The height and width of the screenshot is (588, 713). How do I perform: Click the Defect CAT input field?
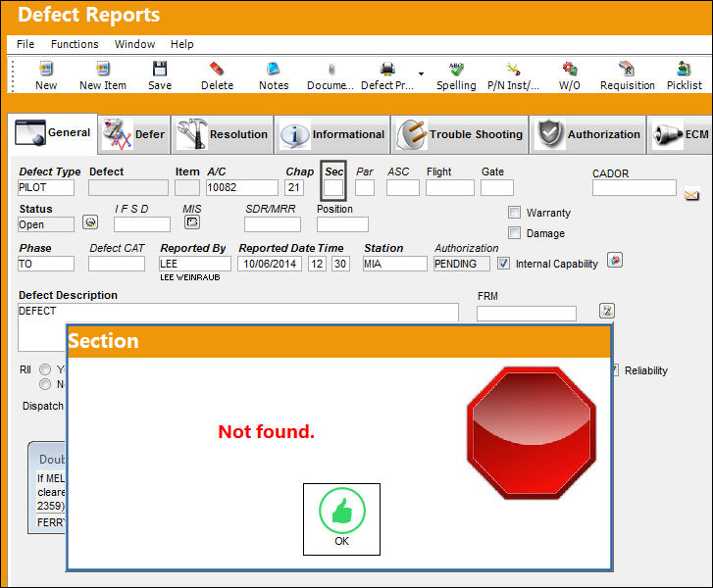pyautogui.click(x=117, y=264)
